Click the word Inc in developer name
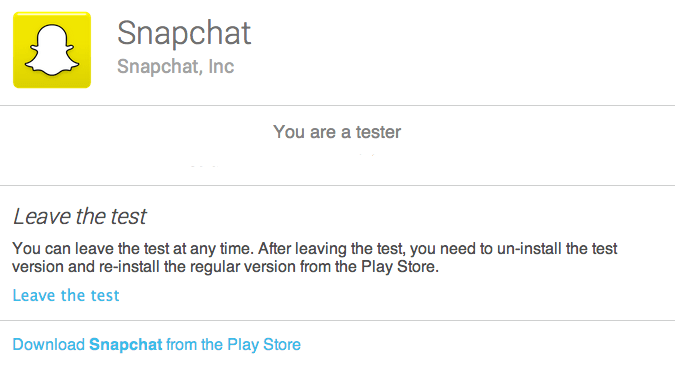 pyautogui.click(x=221, y=66)
